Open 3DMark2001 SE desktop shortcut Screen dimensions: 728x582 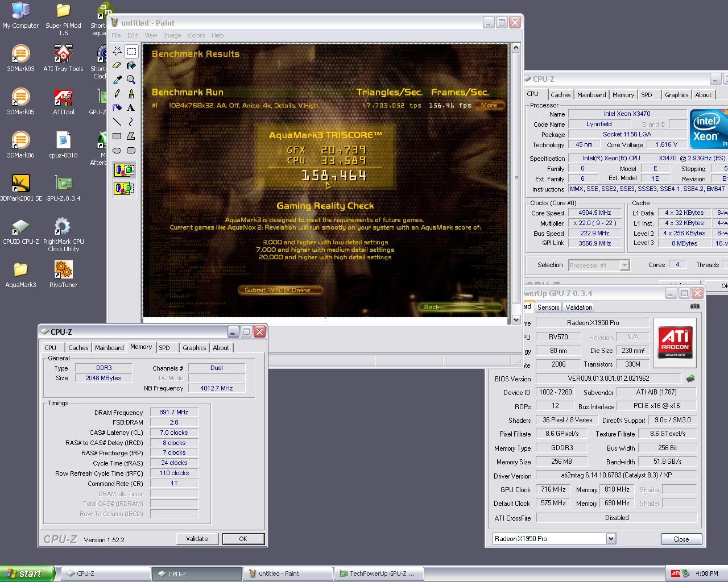pyautogui.click(x=20, y=188)
